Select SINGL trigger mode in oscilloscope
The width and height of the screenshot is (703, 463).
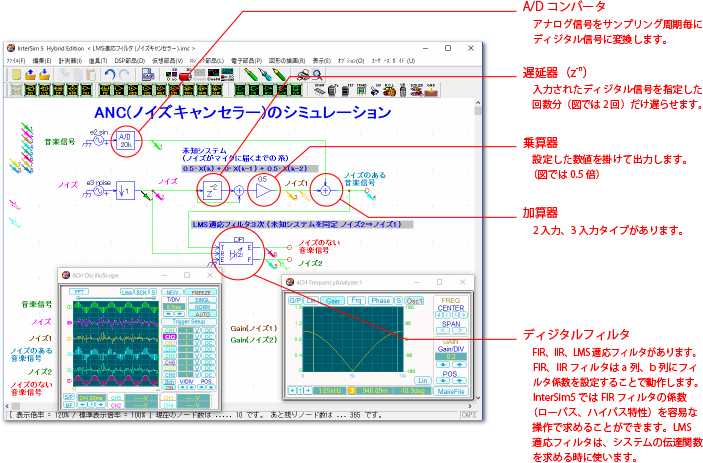point(202,300)
